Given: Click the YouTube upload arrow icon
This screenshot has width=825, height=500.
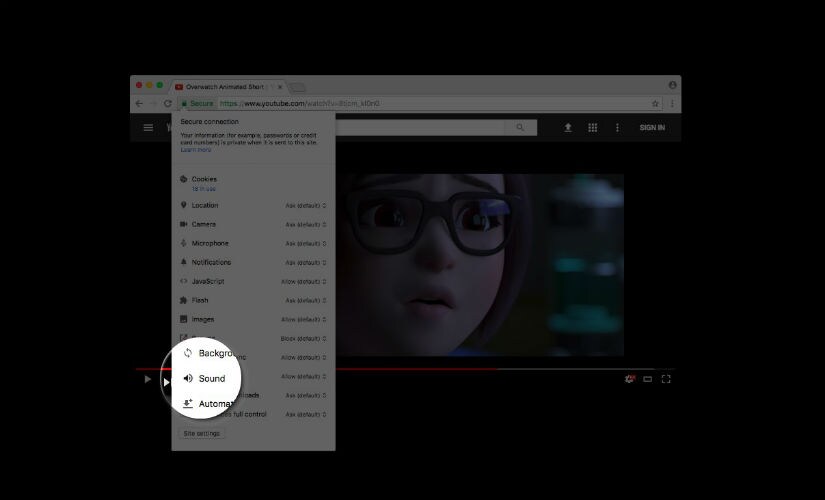Looking at the screenshot, I should (x=568, y=127).
